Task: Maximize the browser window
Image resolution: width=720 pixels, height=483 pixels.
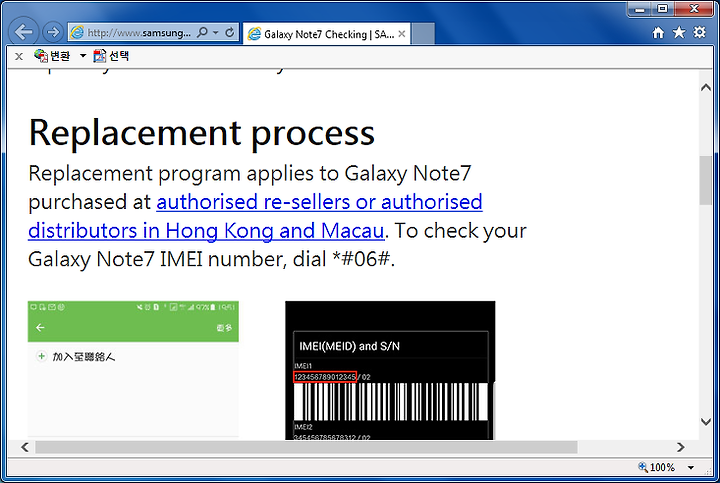Action: click(662, 8)
